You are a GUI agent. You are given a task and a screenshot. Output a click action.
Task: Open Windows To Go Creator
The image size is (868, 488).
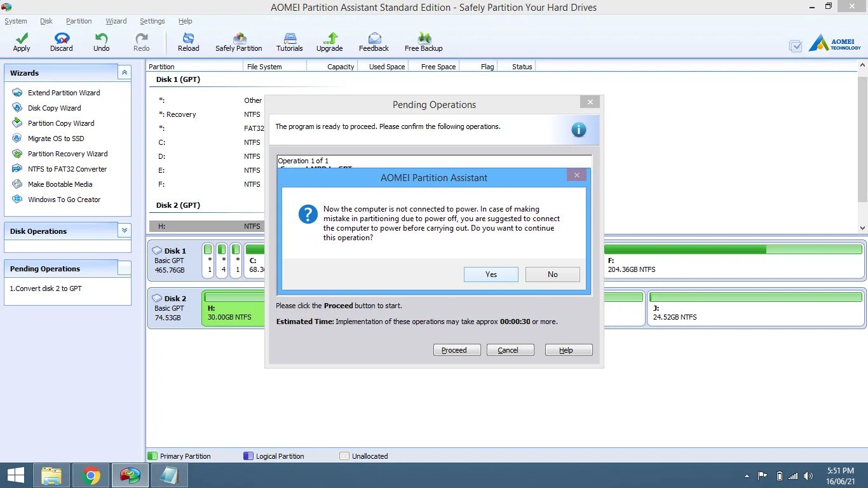coord(64,200)
